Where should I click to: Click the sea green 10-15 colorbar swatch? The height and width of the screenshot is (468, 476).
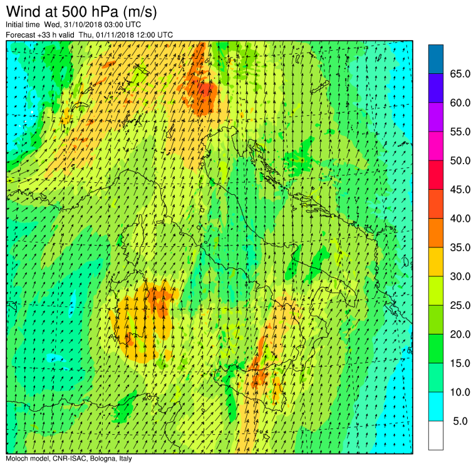[436, 378]
